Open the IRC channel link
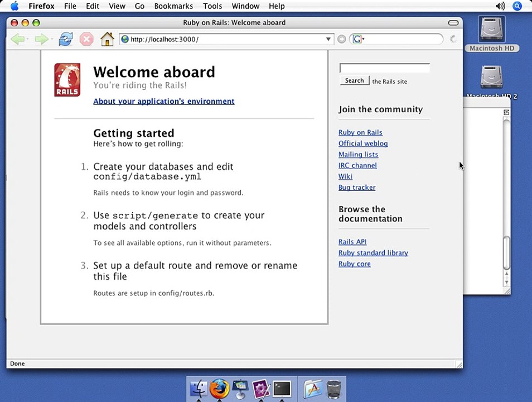Viewport: 532px width, 402px height. [357, 165]
